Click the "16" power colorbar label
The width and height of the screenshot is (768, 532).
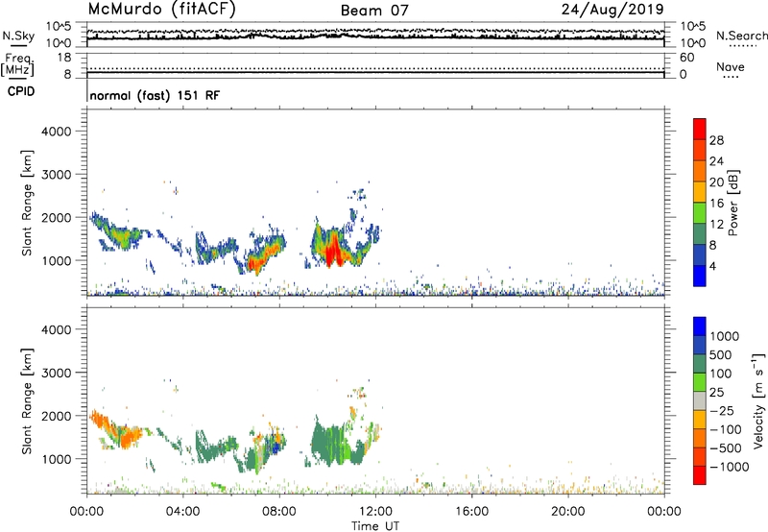pos(716,204)
